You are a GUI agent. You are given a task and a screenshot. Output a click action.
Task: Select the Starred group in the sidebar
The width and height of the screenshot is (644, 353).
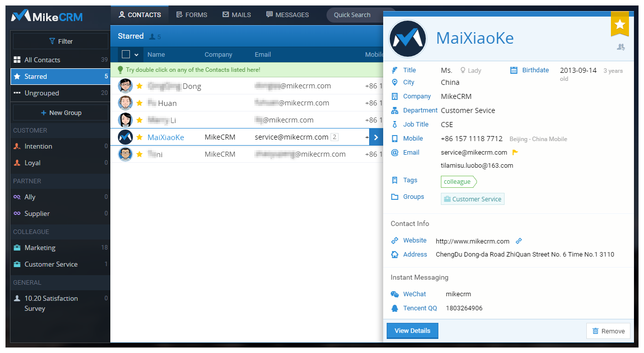coord(60,76)
